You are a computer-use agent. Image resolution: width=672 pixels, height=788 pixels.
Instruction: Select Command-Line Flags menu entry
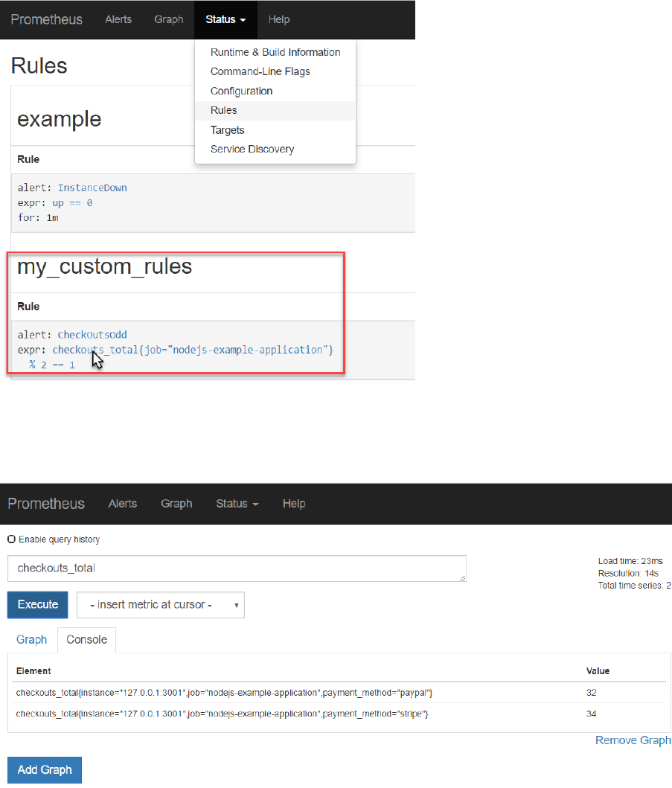(275, 71)
